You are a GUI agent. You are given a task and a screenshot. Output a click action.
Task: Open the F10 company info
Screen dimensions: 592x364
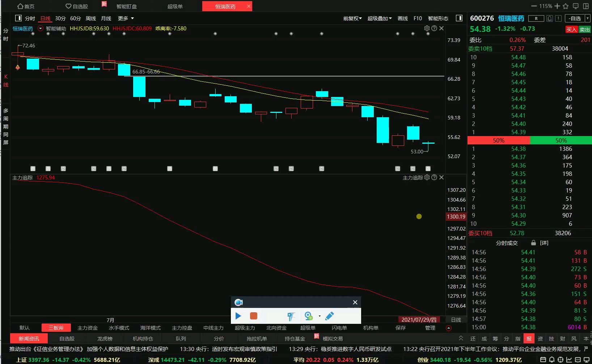coord(418,18)
